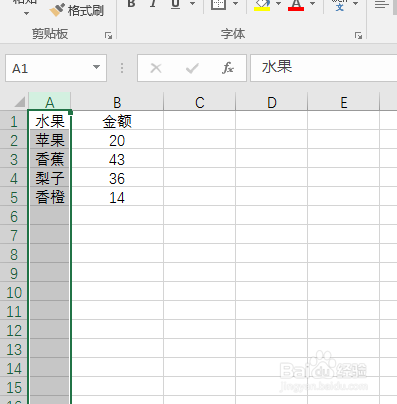The height and width of the screenshot is (404, 397).
Task: Confirm formula entry with checkmark
Action: pyautogui.click(x=192, y=68)
